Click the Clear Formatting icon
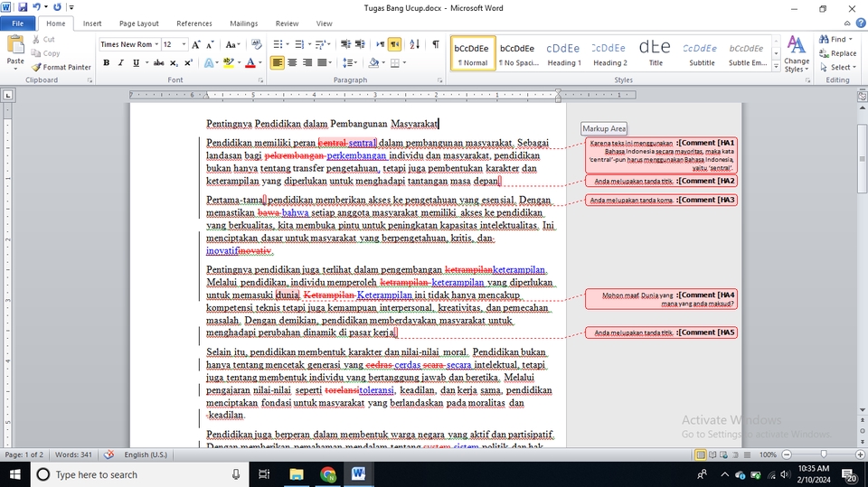Image resolution: width=868 pixels, height=487 pixels. (256, 44)
